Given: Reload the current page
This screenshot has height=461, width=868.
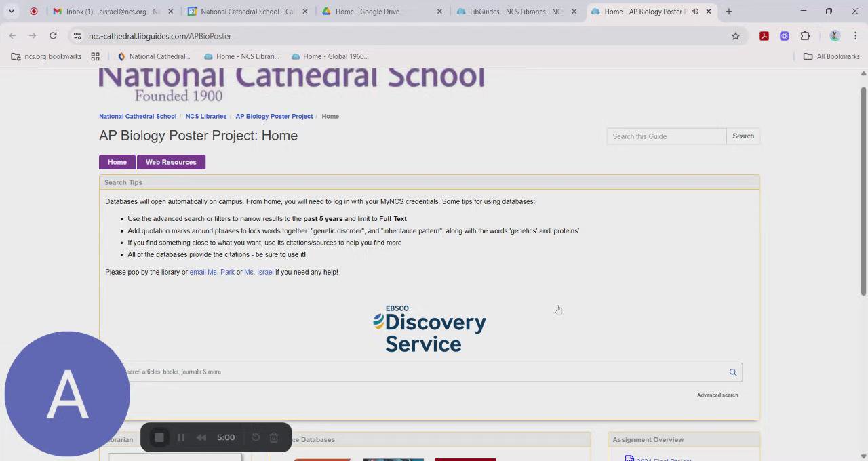Looking at the screenshot, I should click(x=53, y=36).
